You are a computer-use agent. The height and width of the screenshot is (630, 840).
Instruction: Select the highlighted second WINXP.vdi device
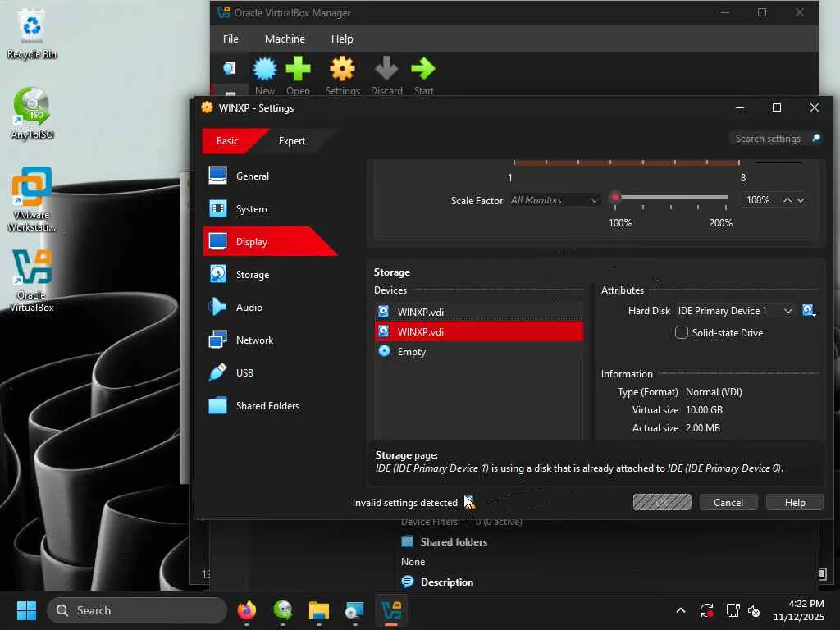point(479,331)
